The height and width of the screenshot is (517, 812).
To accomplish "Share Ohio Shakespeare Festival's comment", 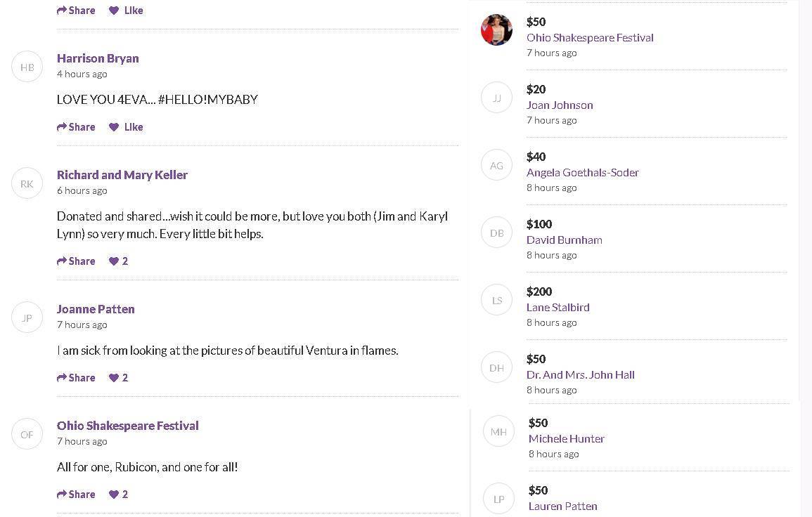I will tap(76, 495).
